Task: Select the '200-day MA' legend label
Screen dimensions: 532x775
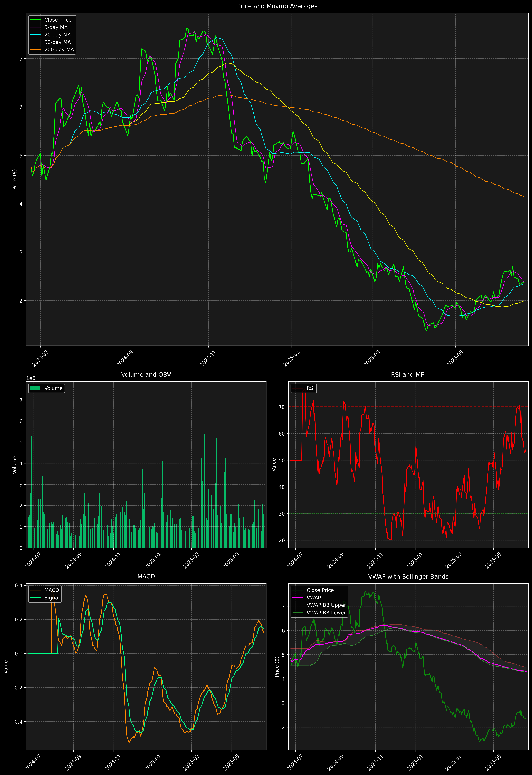Action: [59, 50]
